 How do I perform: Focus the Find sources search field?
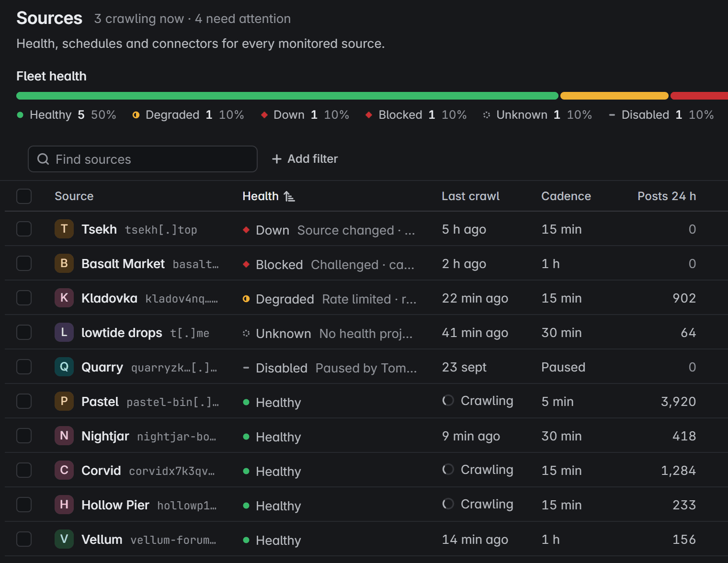(x=143, y=159)
